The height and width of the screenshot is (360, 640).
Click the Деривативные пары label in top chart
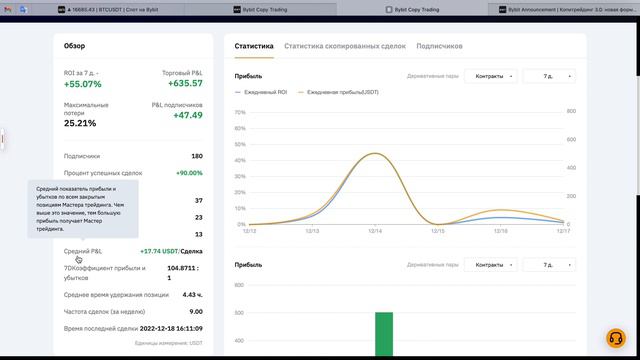point(433,76)
